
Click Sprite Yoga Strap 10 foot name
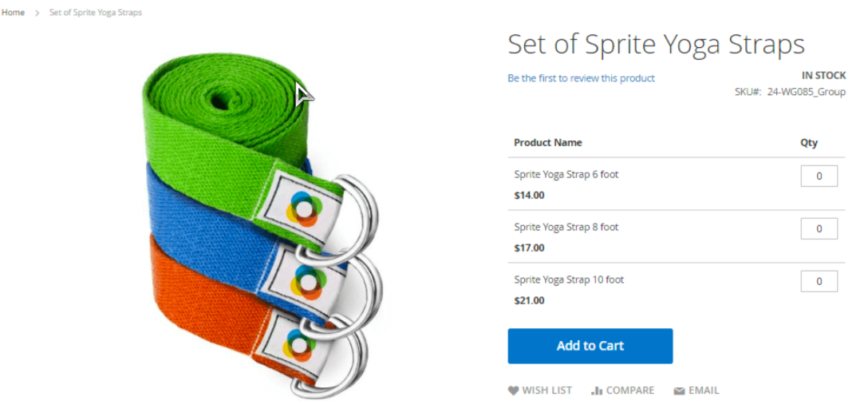[x=569, y=280]
